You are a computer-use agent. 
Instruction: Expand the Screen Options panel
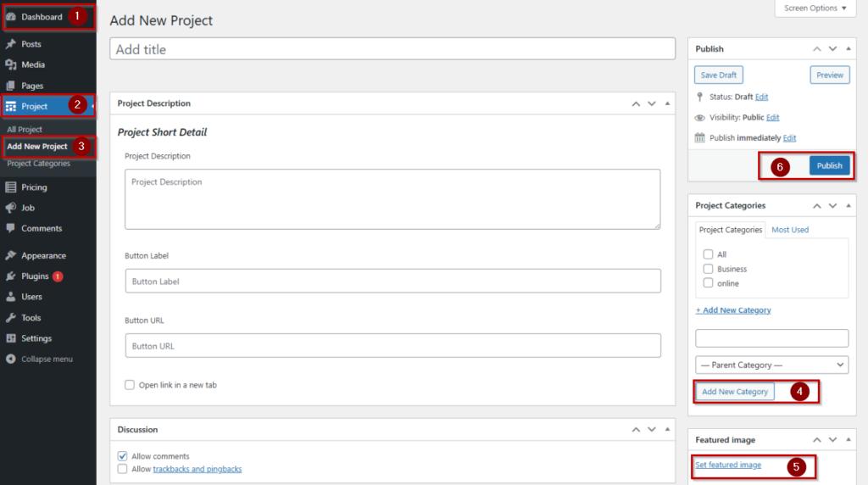[815, 8]
